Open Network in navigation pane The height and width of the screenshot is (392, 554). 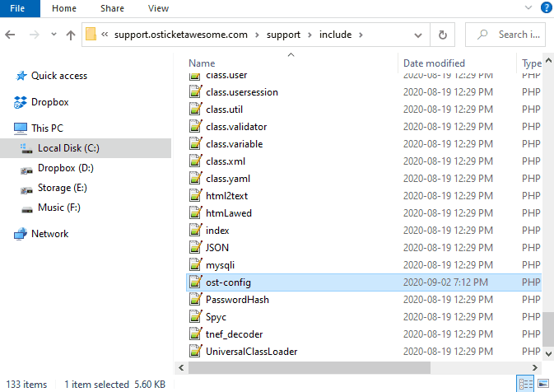(x=41, y=234)
